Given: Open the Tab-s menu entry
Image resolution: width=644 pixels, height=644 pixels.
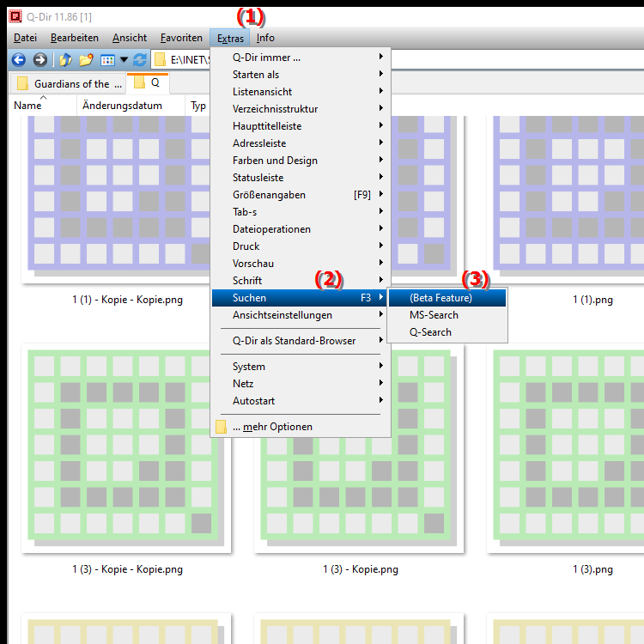Looking at the screenshot, I should [x=301, y=212].
